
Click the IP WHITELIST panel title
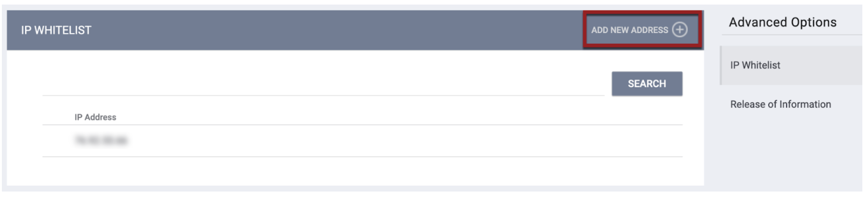point(56,30)
